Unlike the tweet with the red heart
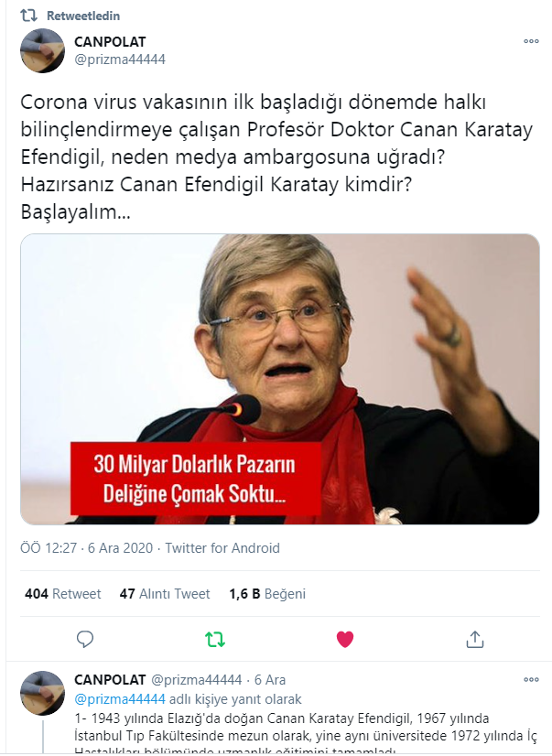Viewport: 552px width, 756px height. click(345, 639)
